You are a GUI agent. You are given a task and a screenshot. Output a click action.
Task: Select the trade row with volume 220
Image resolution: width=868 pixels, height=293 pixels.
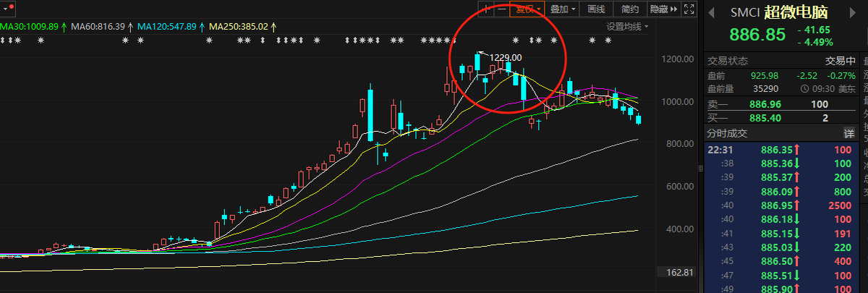(x=780, y=247)
